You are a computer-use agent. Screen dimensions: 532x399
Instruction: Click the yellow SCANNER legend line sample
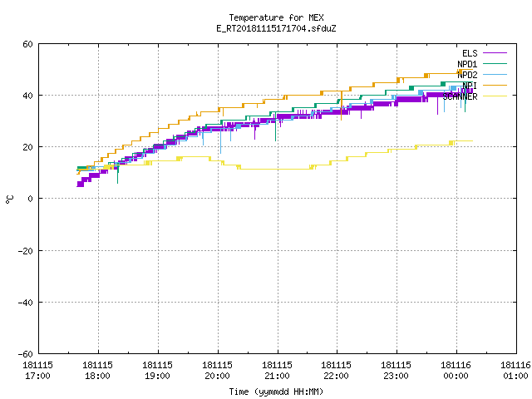click(x=495, y=96)
